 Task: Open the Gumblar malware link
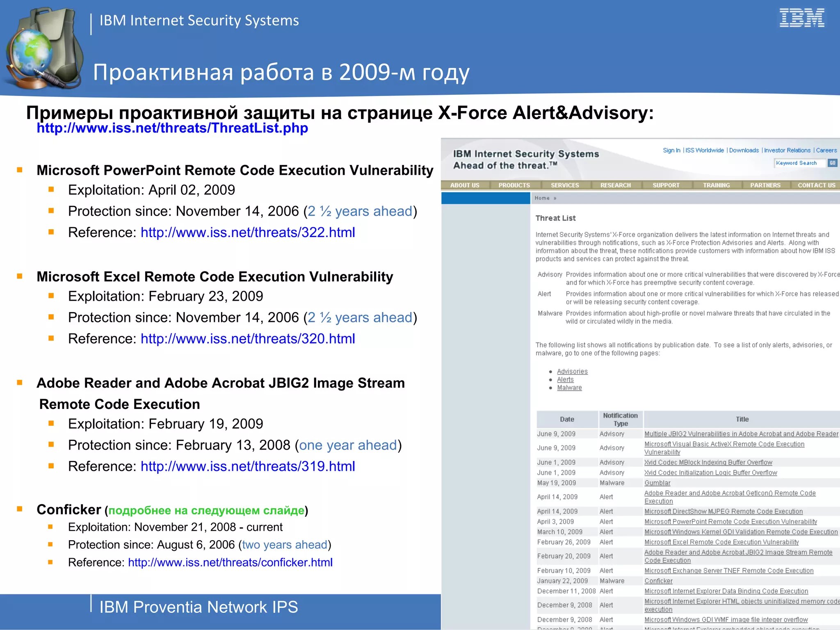pyautogui.click(x=657, y=483)
